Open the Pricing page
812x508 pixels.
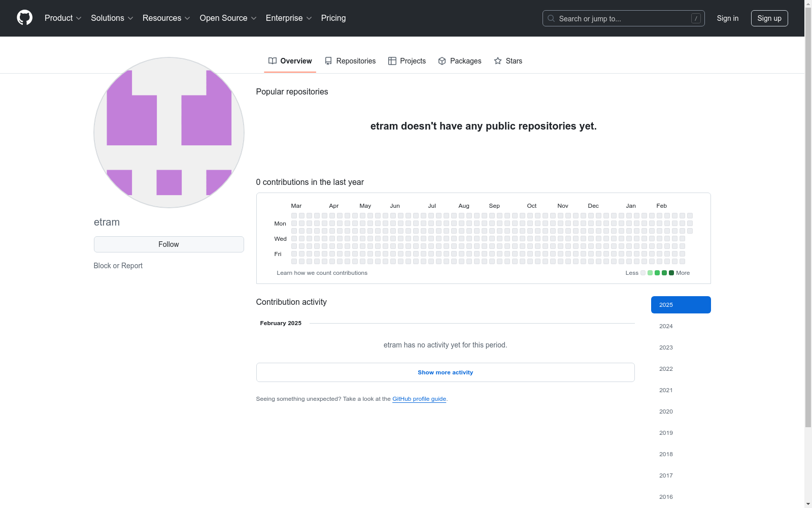coord(333,18)
